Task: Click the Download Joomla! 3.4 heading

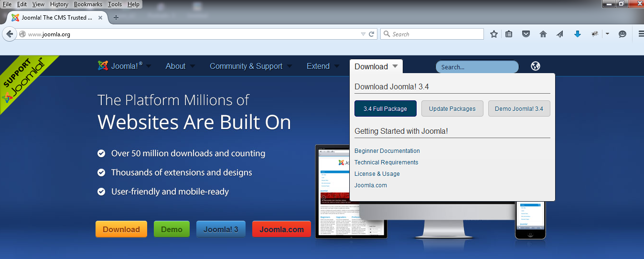Action: click(392, 86)
